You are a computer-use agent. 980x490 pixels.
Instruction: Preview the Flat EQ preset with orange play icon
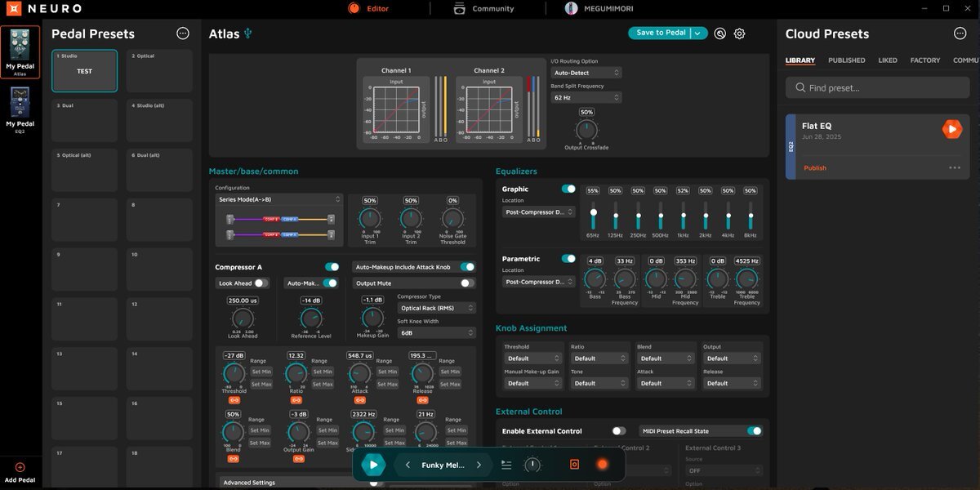(951, 129)
